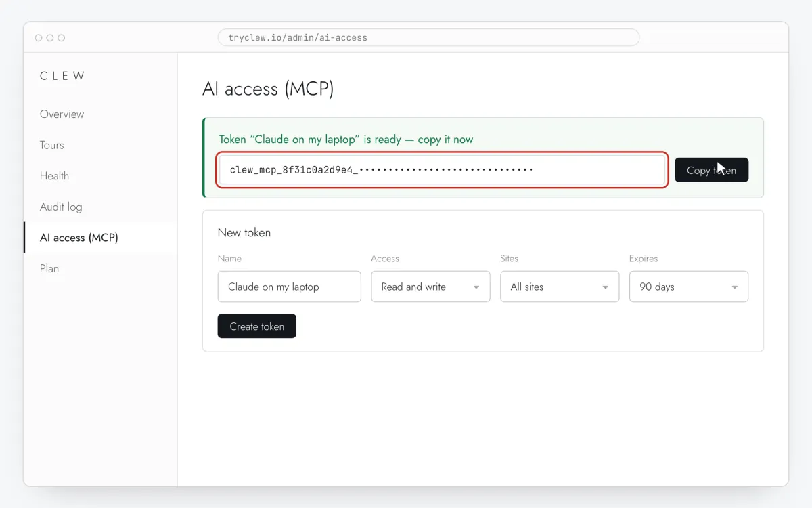Click the Sites field label
Image resolution: width=812 pixels, height=508 pixels.
click(509, 259)
